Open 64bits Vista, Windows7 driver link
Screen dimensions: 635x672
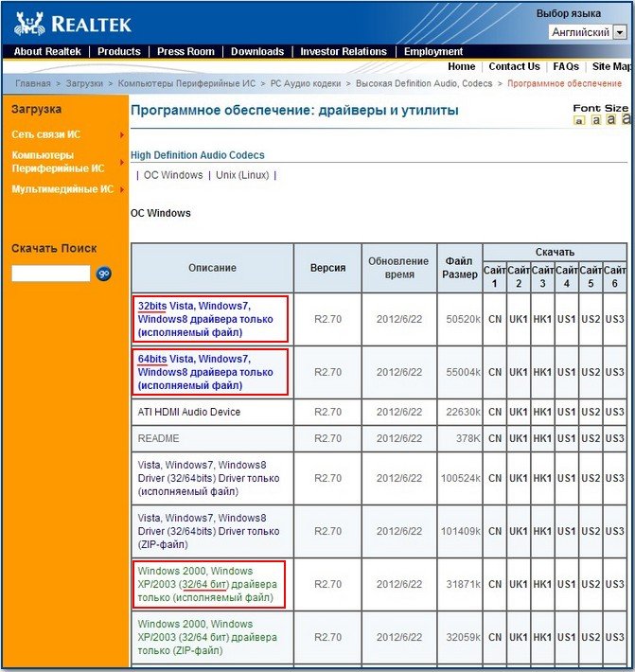coord(205,372)
